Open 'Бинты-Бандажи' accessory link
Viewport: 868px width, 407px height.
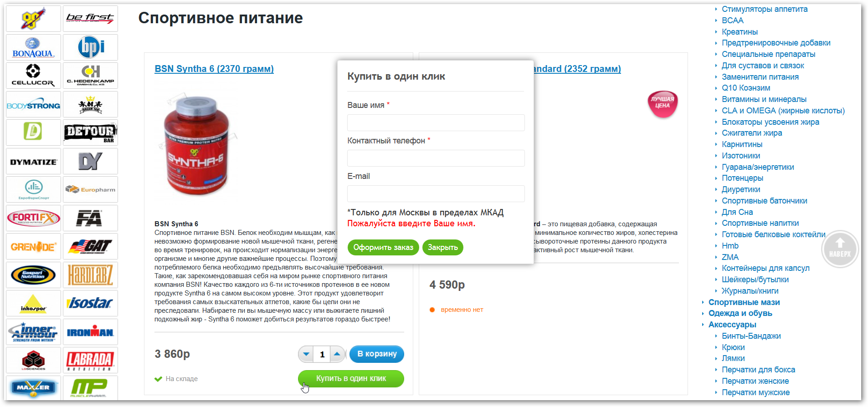[x=751, y=336]
